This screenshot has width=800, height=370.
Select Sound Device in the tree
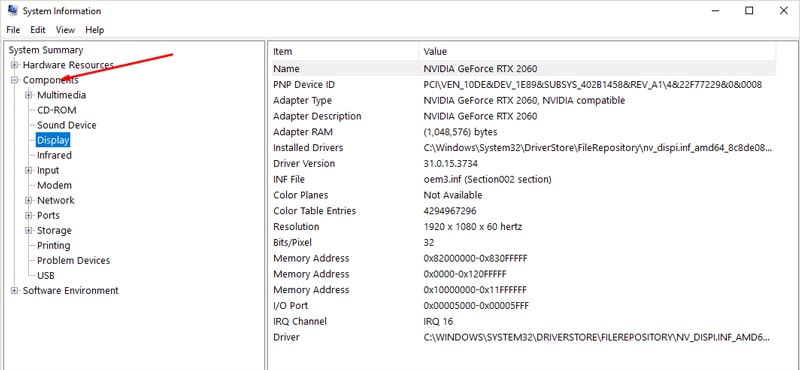pos(66,125)
